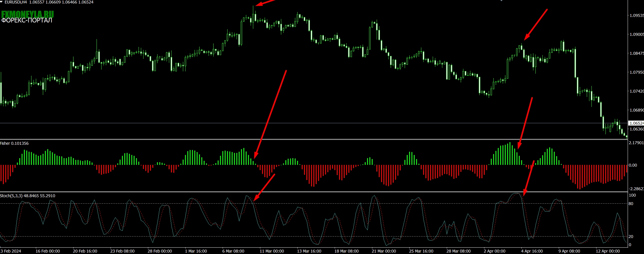
Task: Click the 25 Mar 16:00 time label
Action: pyautogui.click(x=421, y=251)
